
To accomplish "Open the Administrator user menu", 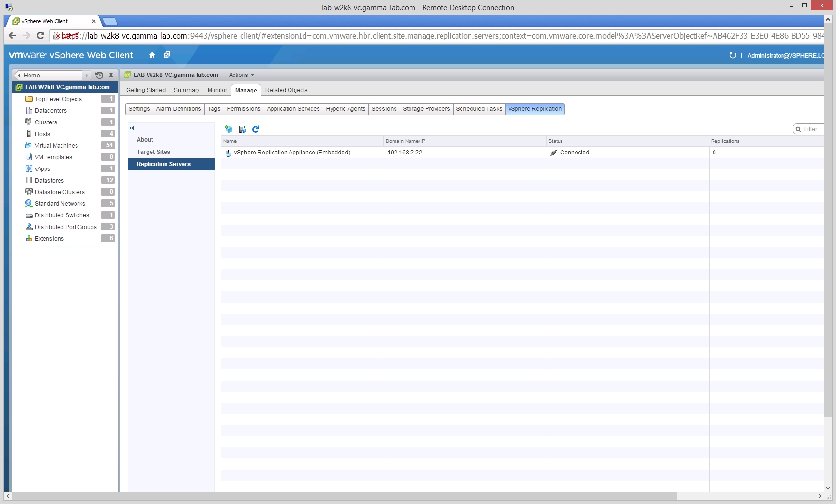I will coord(784,56).
